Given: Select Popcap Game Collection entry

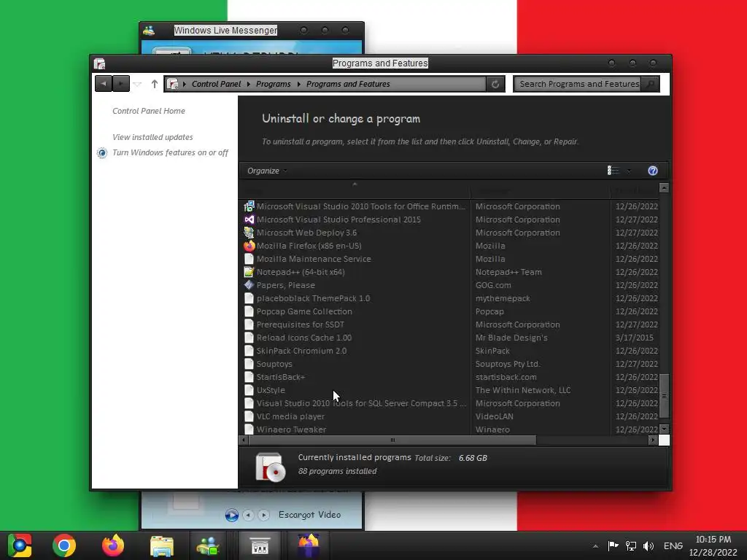Looking at the screenshot, I should (304, 311).
